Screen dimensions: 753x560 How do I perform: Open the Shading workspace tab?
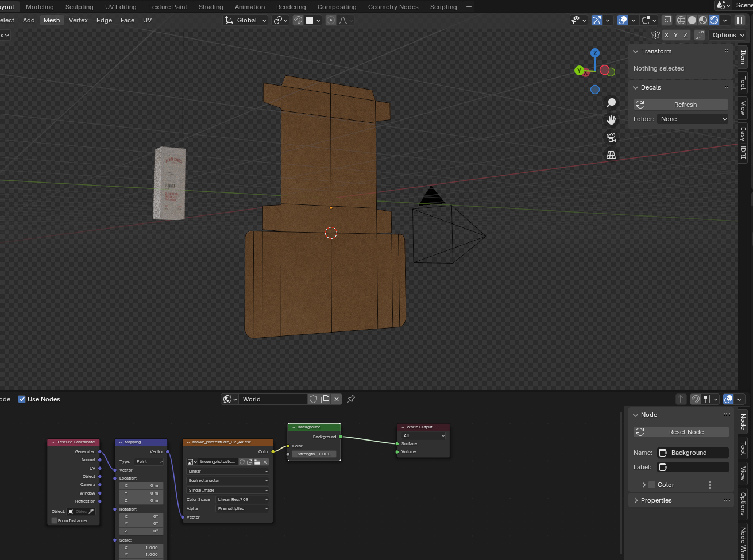(211, 7)
